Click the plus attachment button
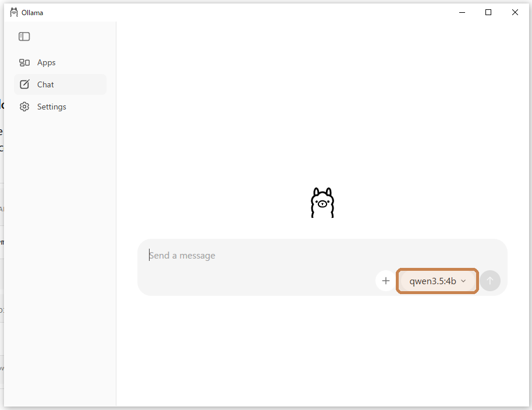Image resolution: width=532 pixels, height=410 pixels. (386, 281)
